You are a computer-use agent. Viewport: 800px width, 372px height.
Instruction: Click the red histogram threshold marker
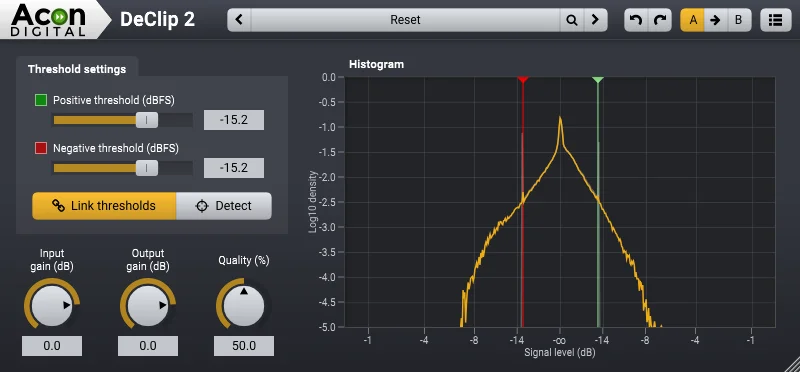pos(522,80)
